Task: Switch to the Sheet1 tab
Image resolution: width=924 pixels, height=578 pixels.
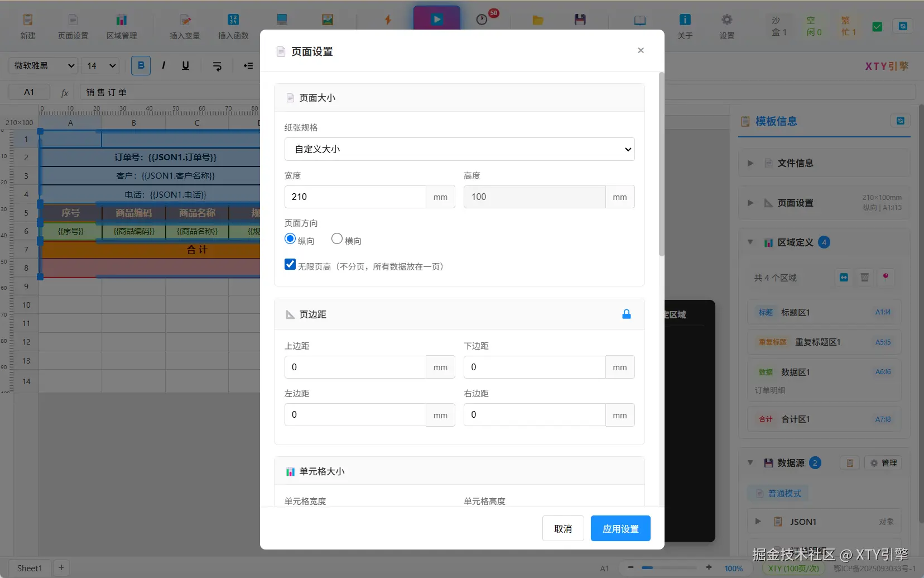Action: pyautogui.click(x=30, y=568)
